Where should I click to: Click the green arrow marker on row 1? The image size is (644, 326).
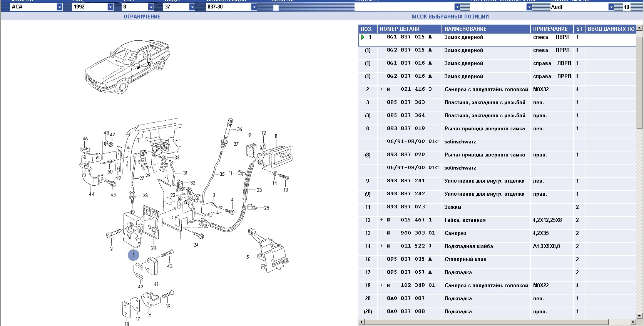[x=363, y=37]
